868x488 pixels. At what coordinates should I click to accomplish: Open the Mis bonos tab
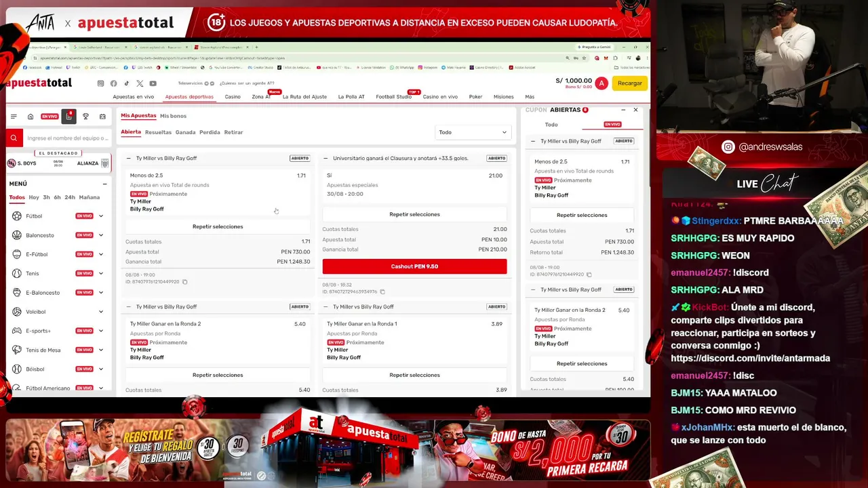(x=173, y=116)
